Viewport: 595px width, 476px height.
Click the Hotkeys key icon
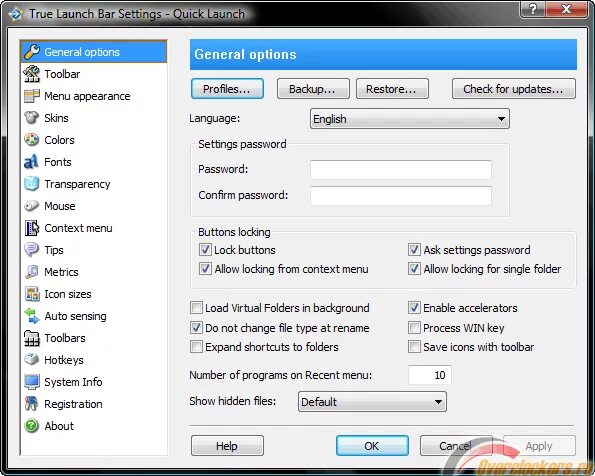(31, 359)
